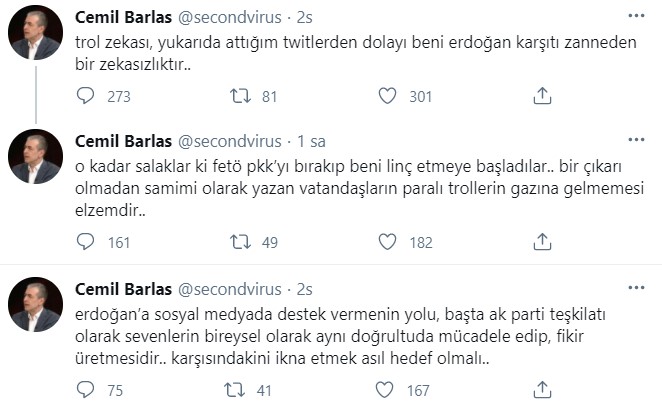The height and width of the screenshot is (404, 662).
Task: Open Cemil Barlas profile from first tweet
Action: click(x=122, y=17)
